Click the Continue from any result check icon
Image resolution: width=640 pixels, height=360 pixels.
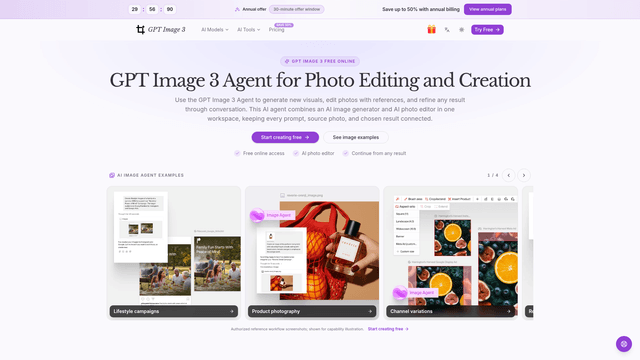click(346, 153)
